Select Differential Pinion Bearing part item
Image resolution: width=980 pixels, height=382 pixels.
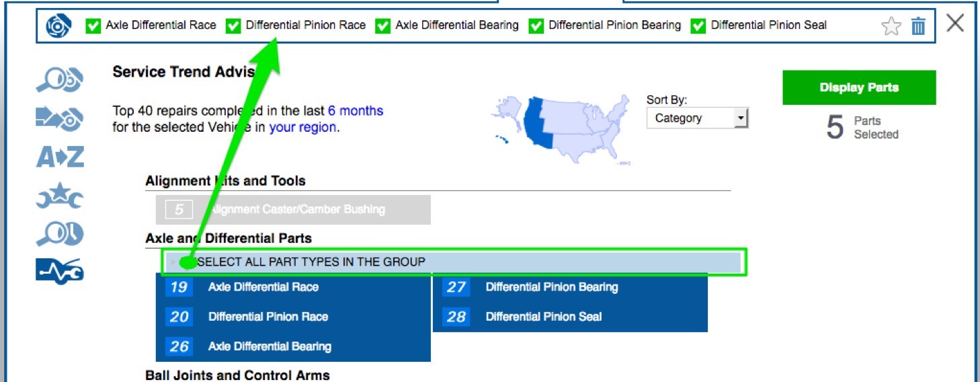(551, 287)
